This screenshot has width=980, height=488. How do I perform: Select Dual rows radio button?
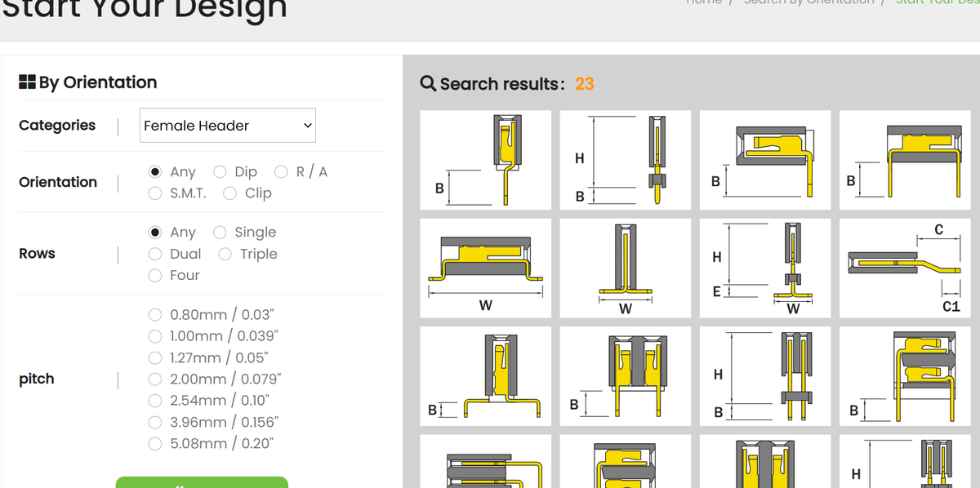155,254
